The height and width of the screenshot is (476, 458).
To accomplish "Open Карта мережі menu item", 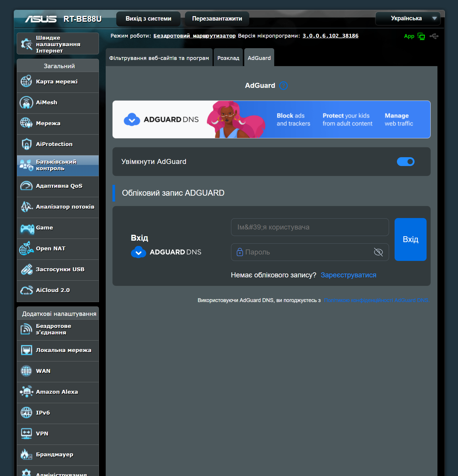I will 58,82.
